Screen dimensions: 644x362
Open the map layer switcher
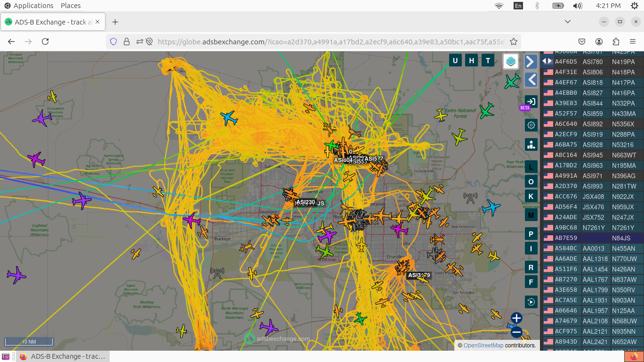[x=511, y=61]
